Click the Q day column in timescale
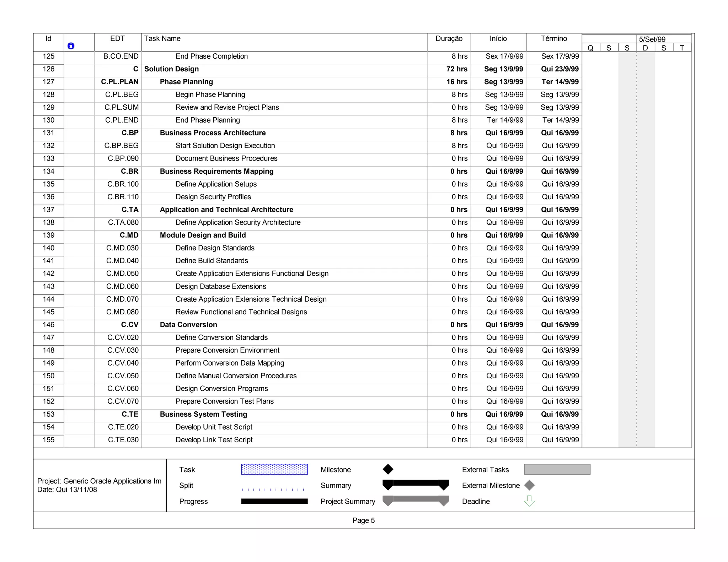The width and height of the screenshot is (728, 562). tap(590, 48)
